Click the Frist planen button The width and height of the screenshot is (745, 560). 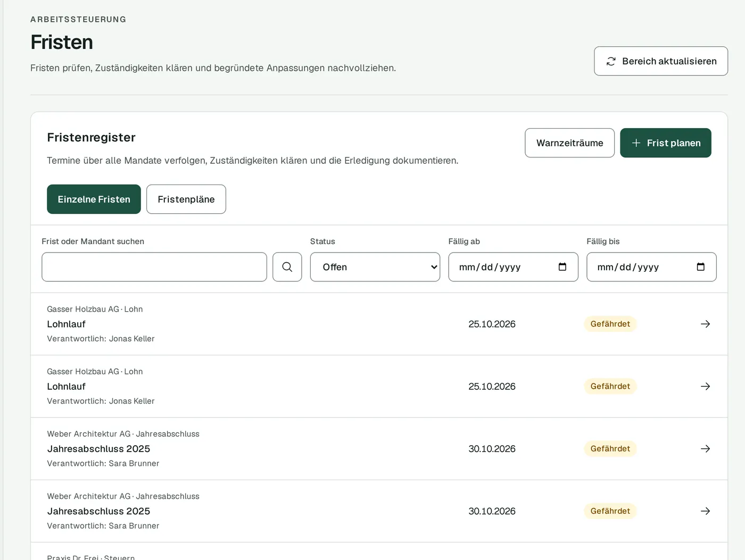[666, 143]
